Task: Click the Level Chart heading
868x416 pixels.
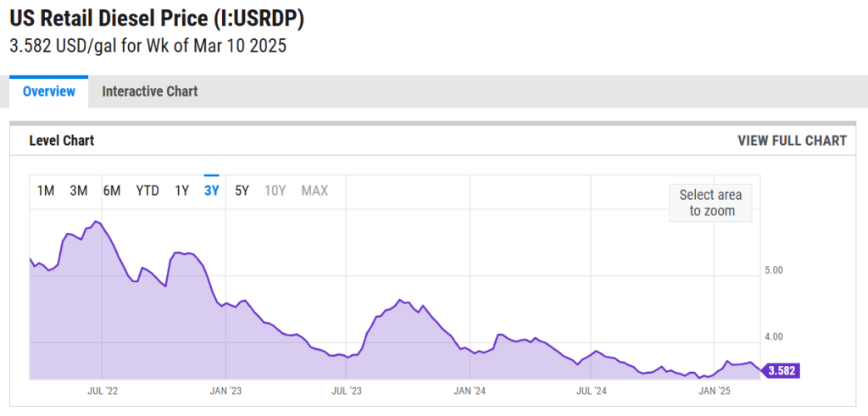Action: tap(62, 141)
